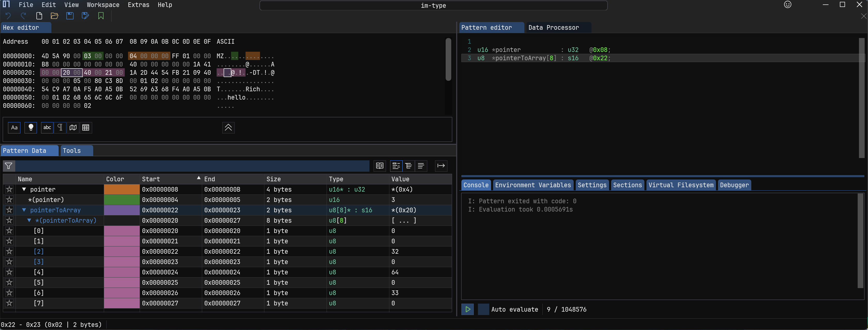
Task: Click the export arrow icon in Pattern Data
Action: 441,166
